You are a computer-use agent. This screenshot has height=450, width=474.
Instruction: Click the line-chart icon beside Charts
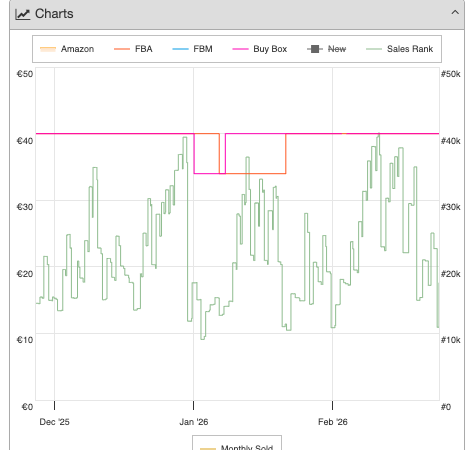point(23,14)
